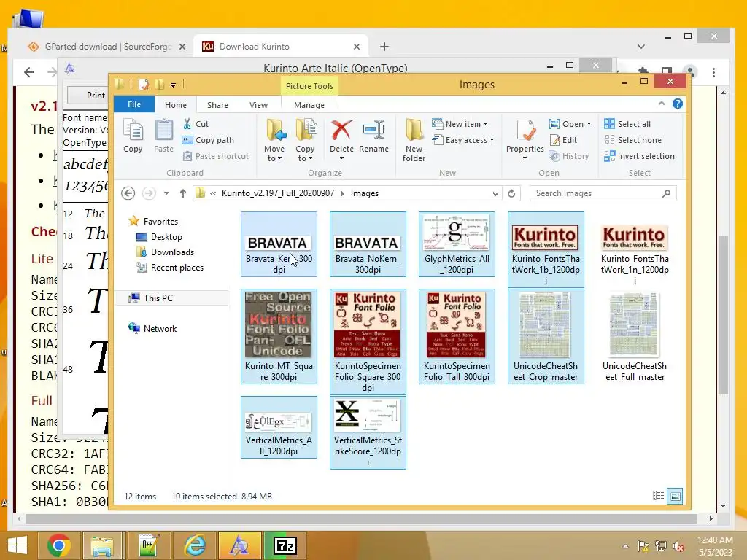Collapse the ribbon with the chevron

pos(661,104)
